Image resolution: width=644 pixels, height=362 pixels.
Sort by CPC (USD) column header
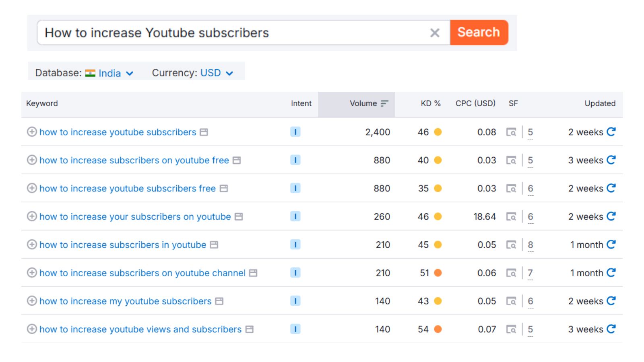[x=475, y=104]
